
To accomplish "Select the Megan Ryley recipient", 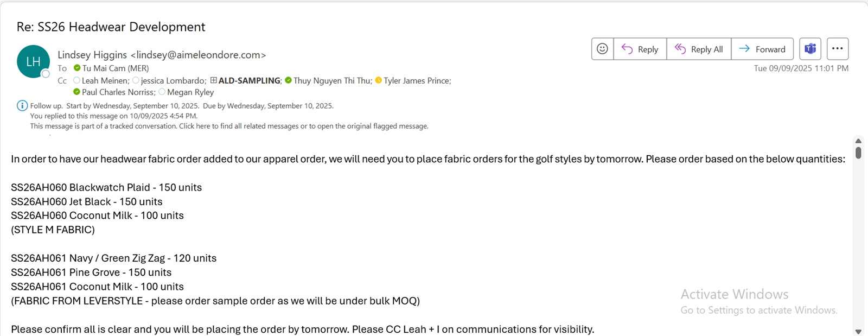I will [x=190, y=92].
